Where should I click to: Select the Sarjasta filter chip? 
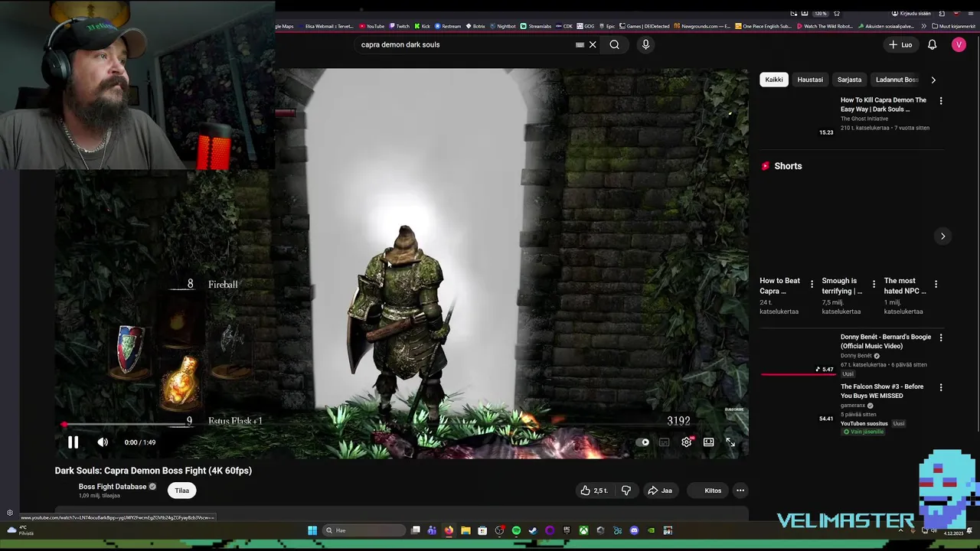pyautogui.click(x=849, y=80)
